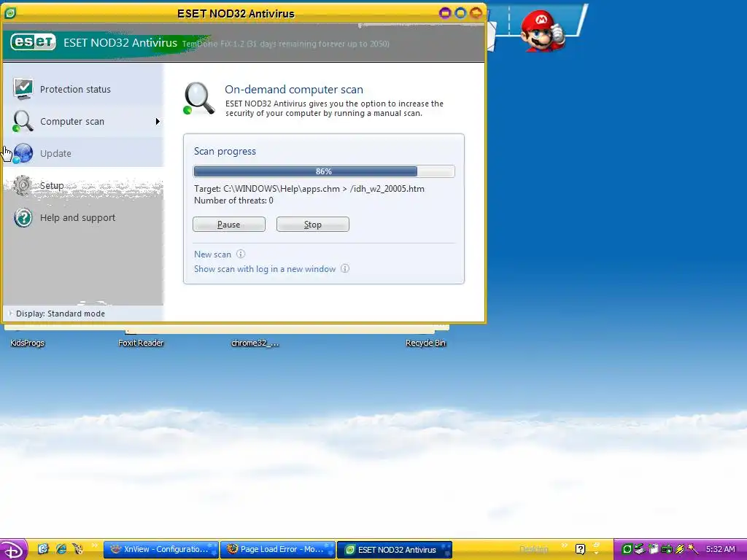Screen dimensions: 747x560
Task: Expand the Desktop toolbar chevron
Action: click(x=565, y=545)
